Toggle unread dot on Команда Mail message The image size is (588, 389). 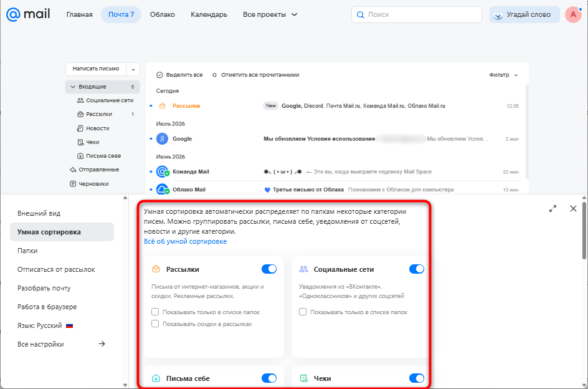pyautogui.click(x=151, y=171)
